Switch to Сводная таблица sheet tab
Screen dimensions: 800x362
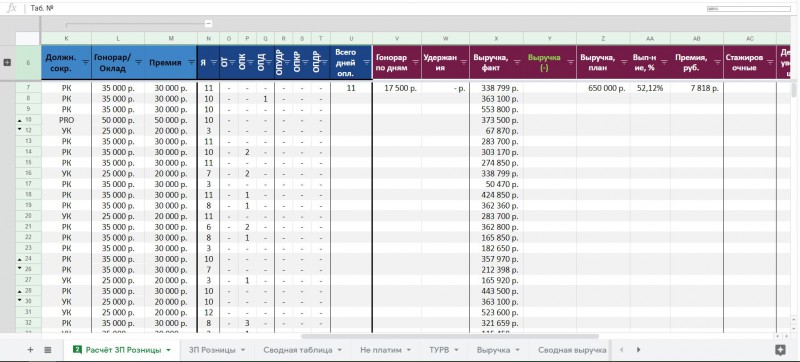coord(297,350)
